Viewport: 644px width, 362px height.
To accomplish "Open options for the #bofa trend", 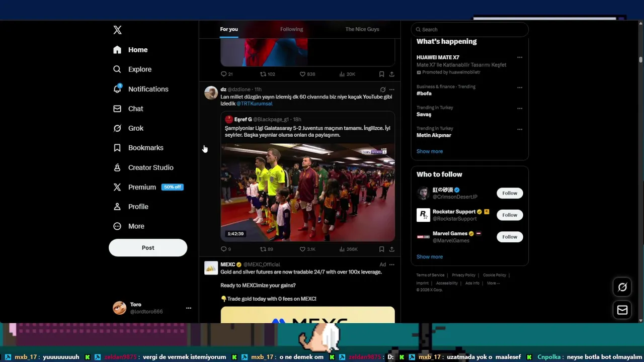I will (520, 87).
